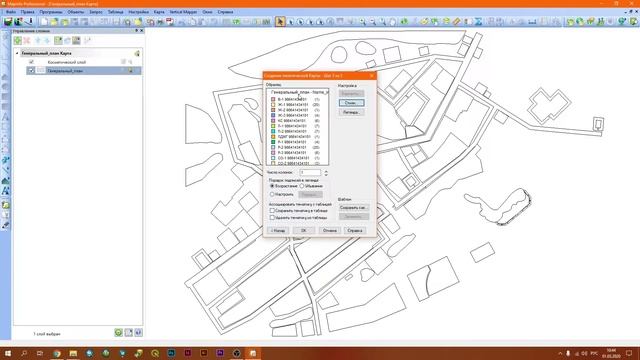Open the Файл menu

click(11, 12)
